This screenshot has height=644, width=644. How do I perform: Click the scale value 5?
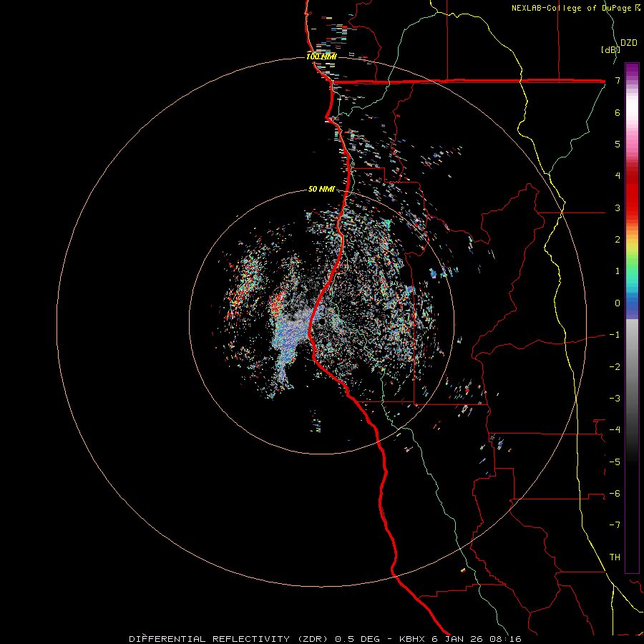click(618, 144)
